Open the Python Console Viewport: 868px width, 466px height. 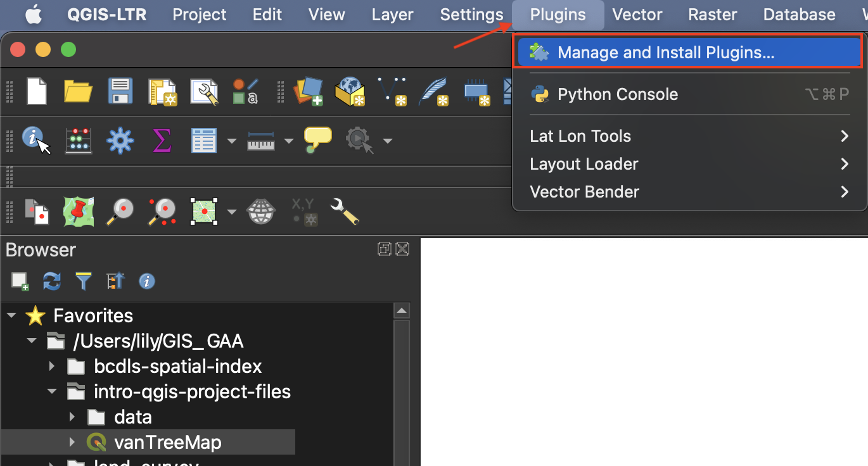coord(617,94)
